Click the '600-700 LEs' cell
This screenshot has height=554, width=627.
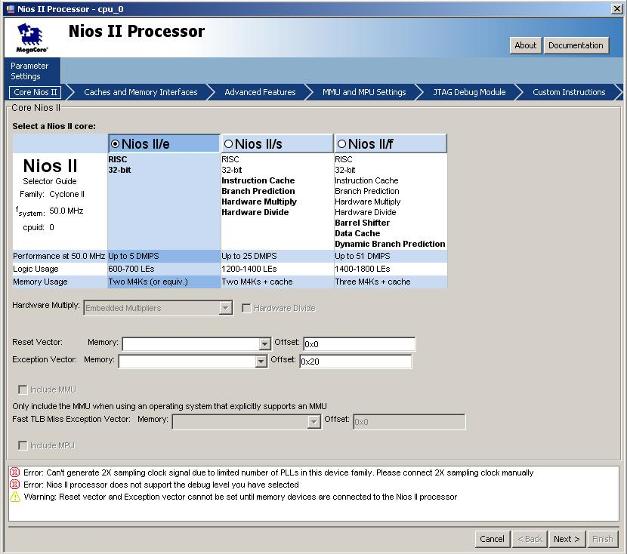click(x=164, y=269)
